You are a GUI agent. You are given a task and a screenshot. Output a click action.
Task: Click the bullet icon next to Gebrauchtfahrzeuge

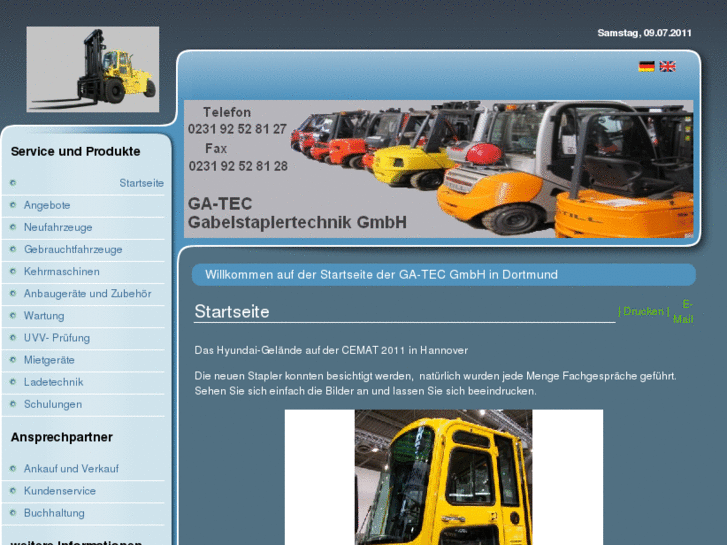coord(13,249)
